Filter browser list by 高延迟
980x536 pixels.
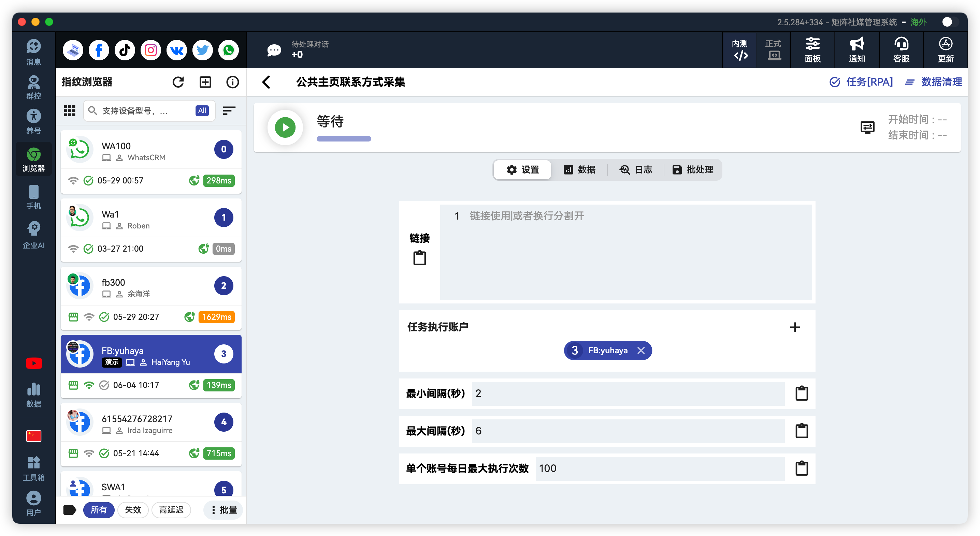click(171, 510)
